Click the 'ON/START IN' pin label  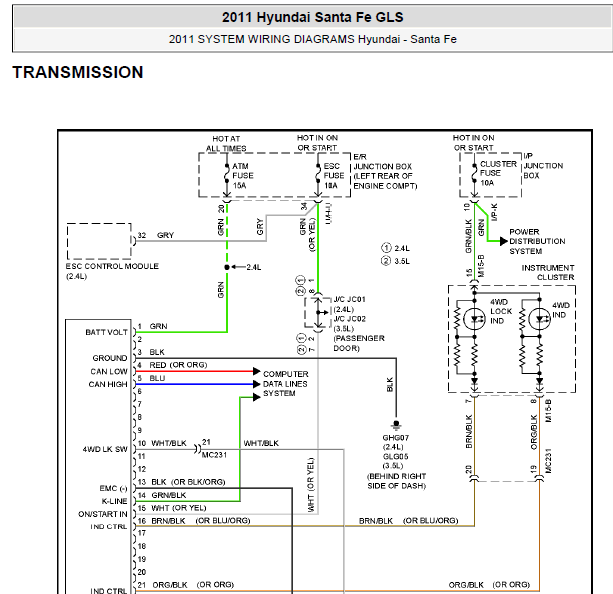click(103, 514)
